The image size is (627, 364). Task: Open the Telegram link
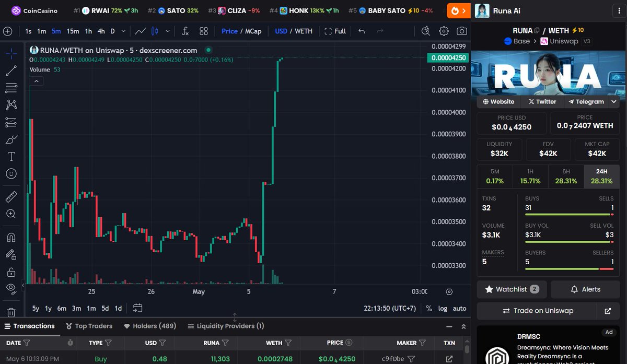(x=586, y=102)
